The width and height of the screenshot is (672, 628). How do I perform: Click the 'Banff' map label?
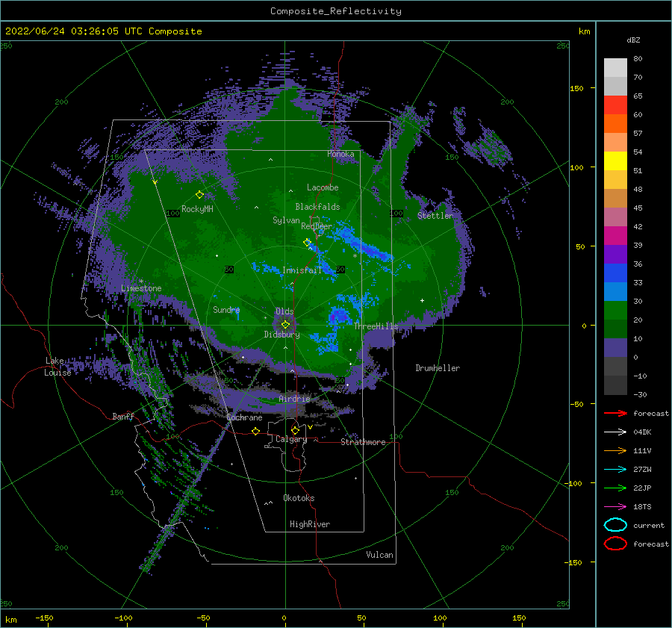point(123,416)
